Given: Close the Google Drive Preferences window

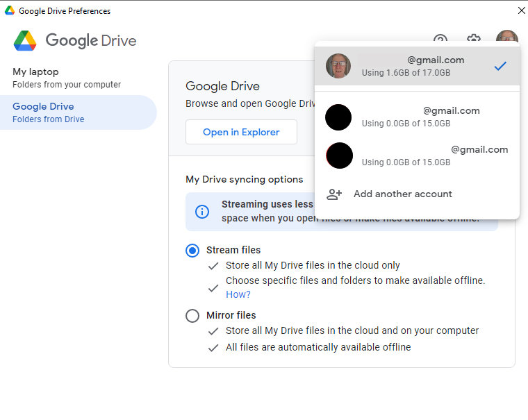Looking at the screenshot, I should [x=521, y=11].
